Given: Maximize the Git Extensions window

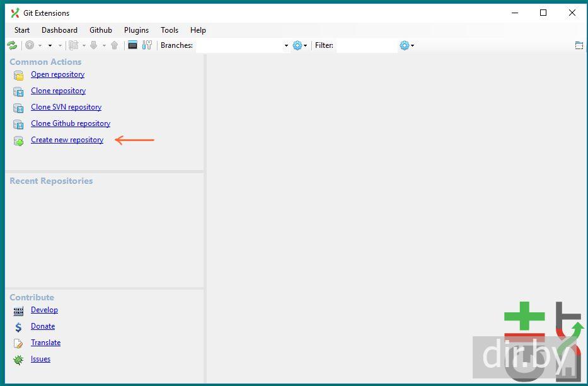Looking at the screenshot, I should pos(543,13).
